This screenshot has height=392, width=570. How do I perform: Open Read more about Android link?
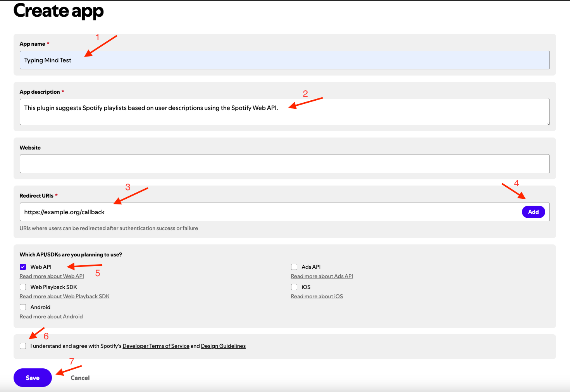tap(51, 316)
